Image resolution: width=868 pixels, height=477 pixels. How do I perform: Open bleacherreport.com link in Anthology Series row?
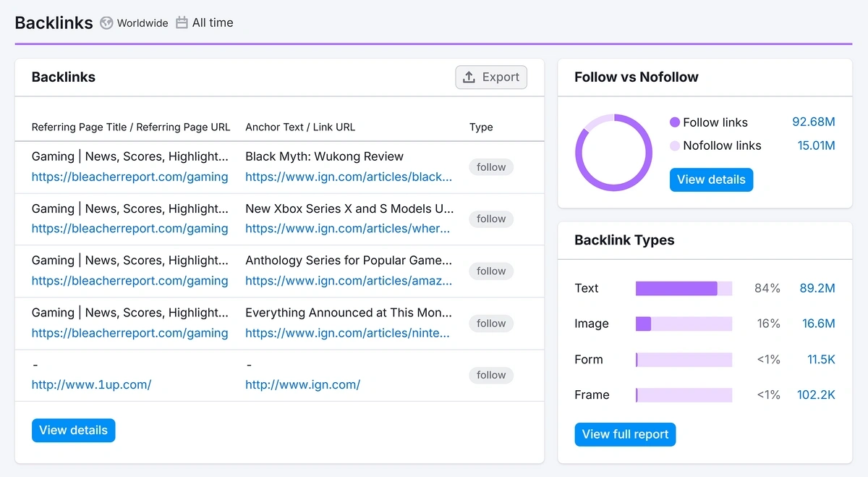point(129,281)
